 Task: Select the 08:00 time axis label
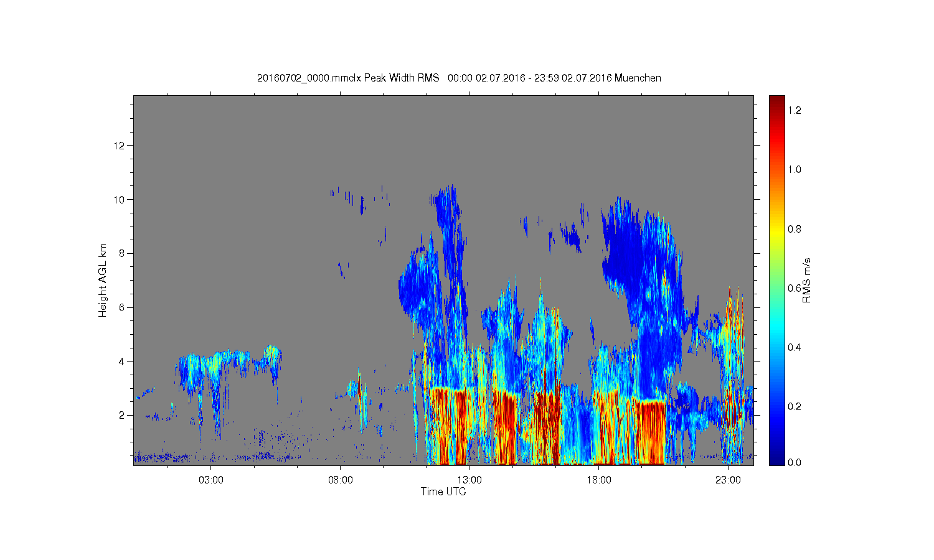point(340,480)
